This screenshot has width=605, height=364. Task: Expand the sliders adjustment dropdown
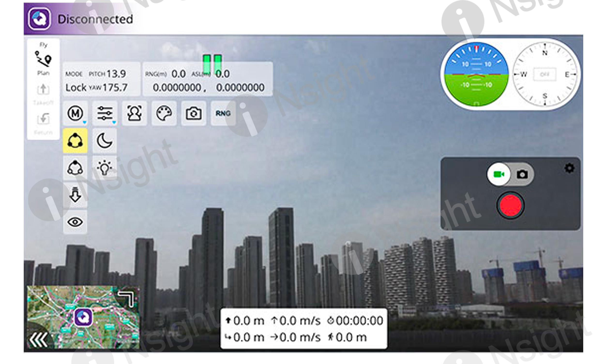[x=105, y=113]
